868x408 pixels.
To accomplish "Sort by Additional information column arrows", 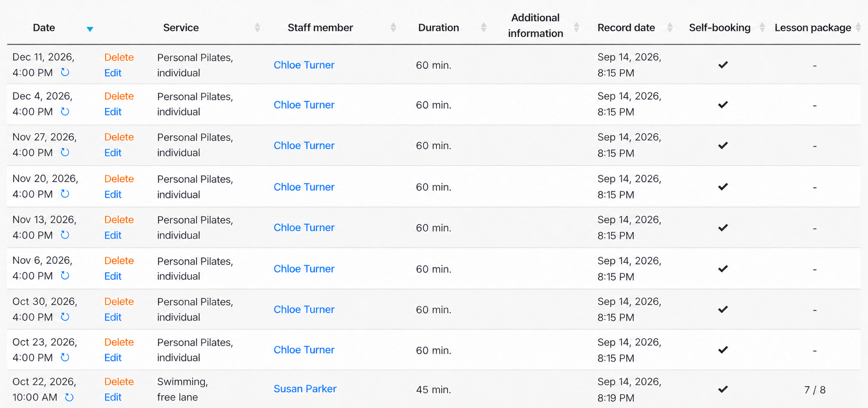I will tap(576, 28).
